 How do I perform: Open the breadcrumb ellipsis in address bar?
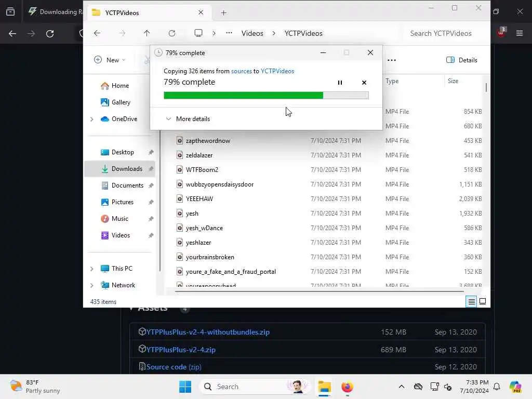pos(229,33)
